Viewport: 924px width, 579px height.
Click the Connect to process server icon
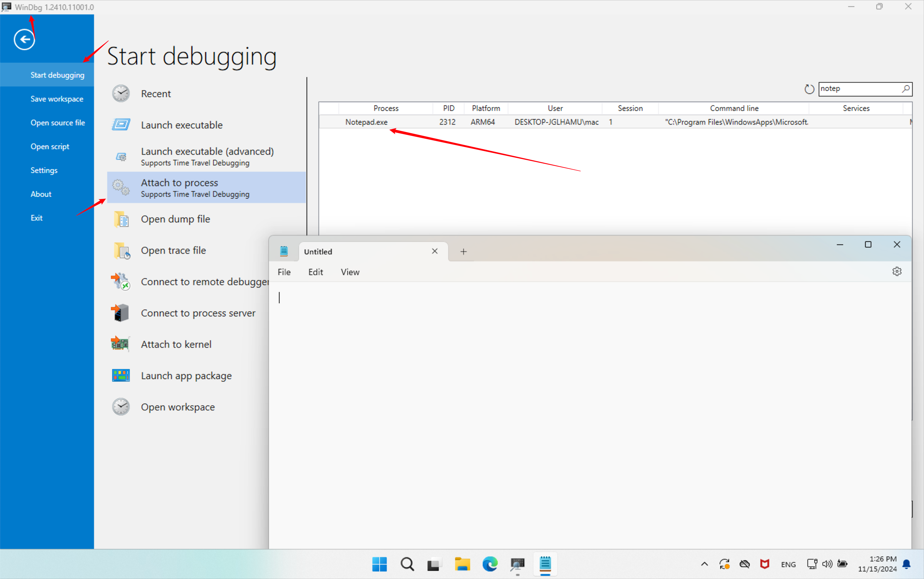[120, 313]
